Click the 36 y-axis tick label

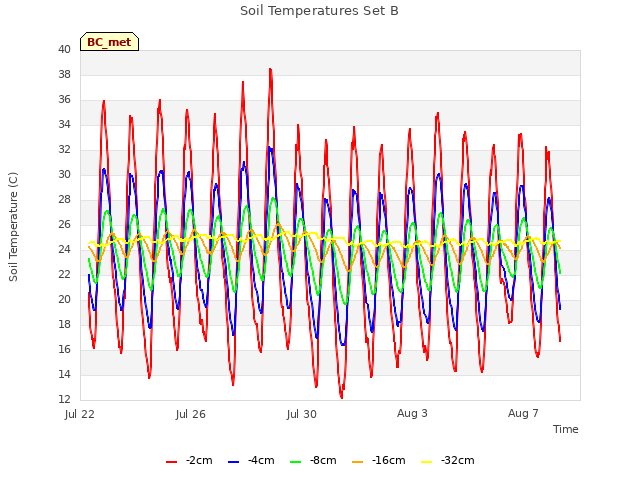click(64, 99)
